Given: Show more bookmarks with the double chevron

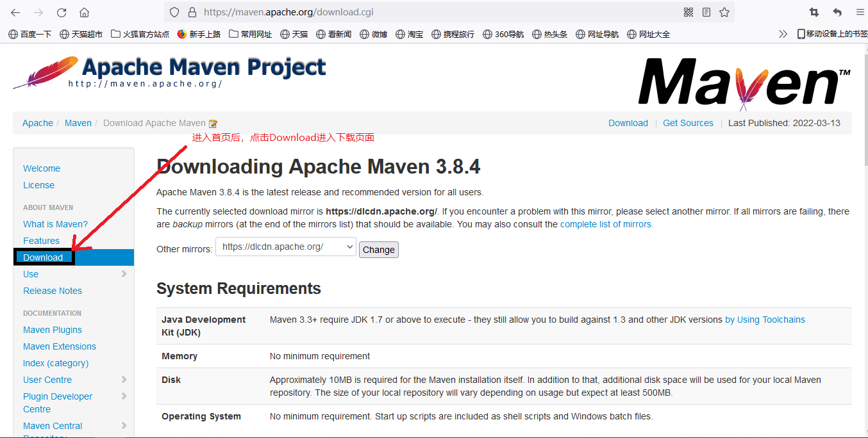Looking at the screenshot, I should pos(783,34).
